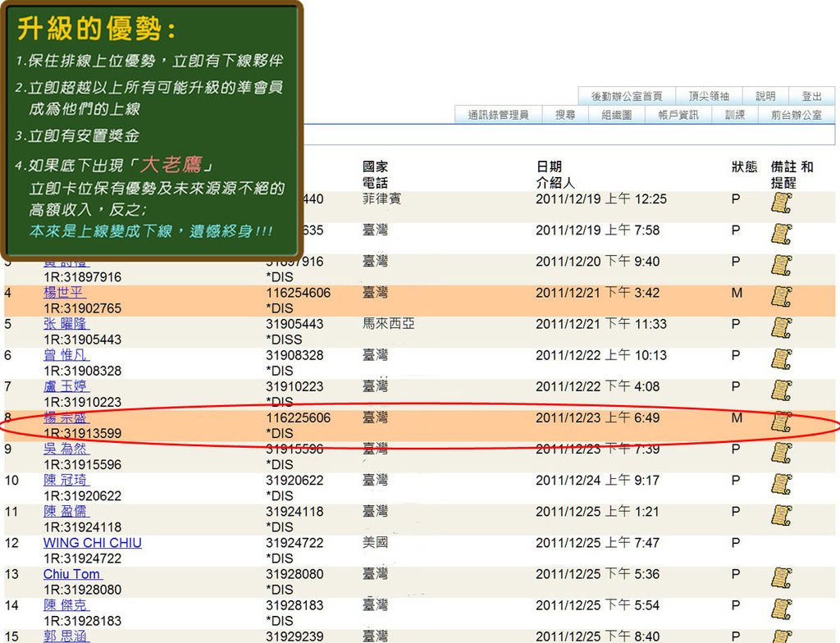Image resolution: width=840 pixels, height=643 pixels.
Task: Open the note scroll icon for 陳傑克
Action: point(781,609)
